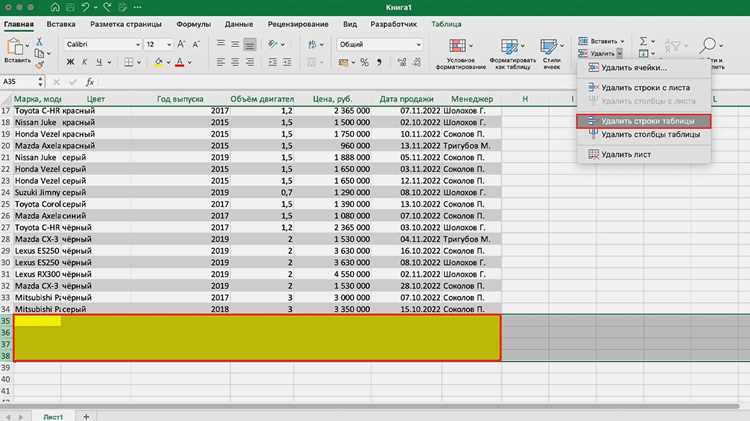Center text horizontally

point(235,62)
